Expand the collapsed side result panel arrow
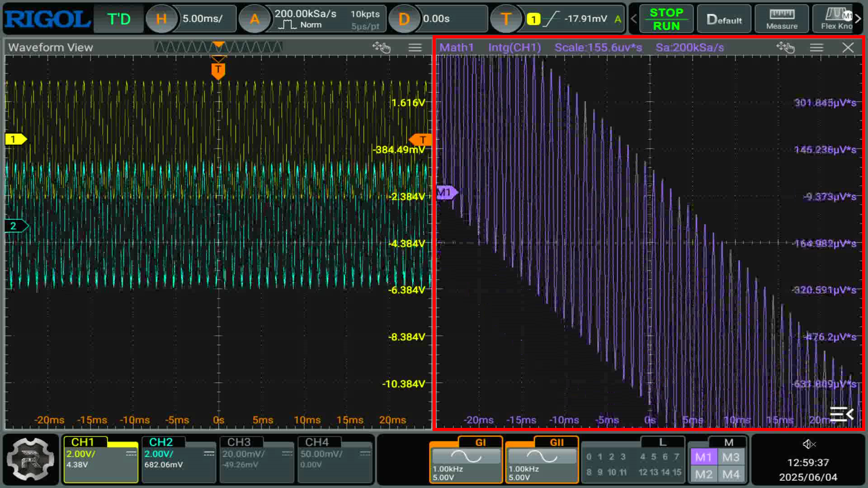This screenshot has width=868, height=488. click(842, 414)
